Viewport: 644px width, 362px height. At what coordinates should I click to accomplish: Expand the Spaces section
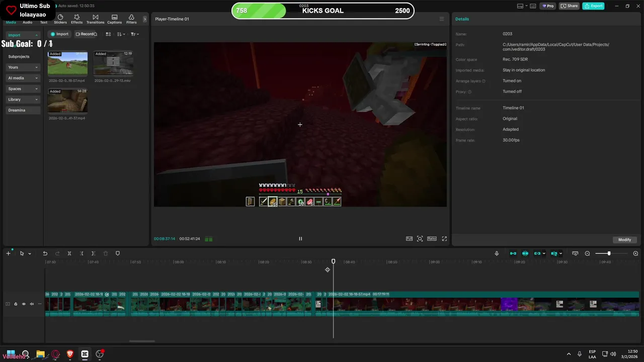pos(23,88)
